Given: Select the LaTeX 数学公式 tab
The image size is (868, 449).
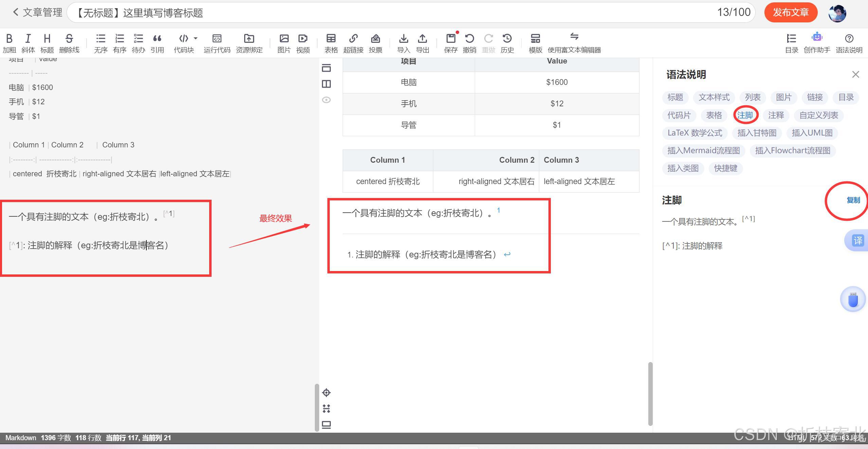Looking at the screenshot, I should point(695,133).
